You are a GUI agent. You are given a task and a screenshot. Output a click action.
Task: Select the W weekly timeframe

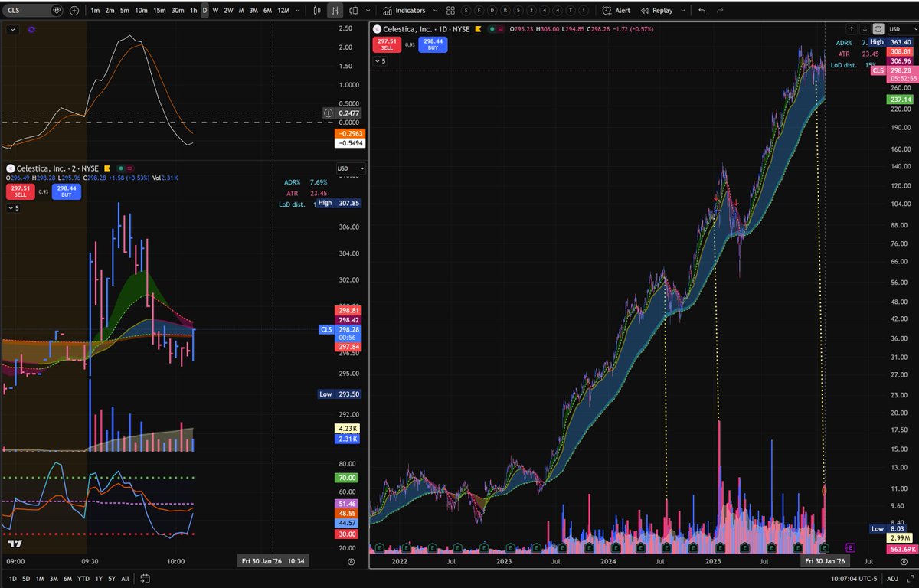pos(215,11)
